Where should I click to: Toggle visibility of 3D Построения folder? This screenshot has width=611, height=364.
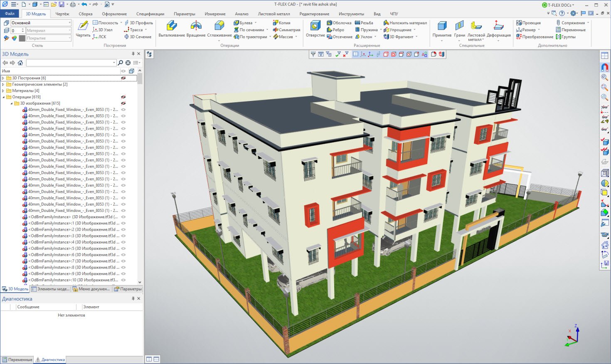coord(123,78)
